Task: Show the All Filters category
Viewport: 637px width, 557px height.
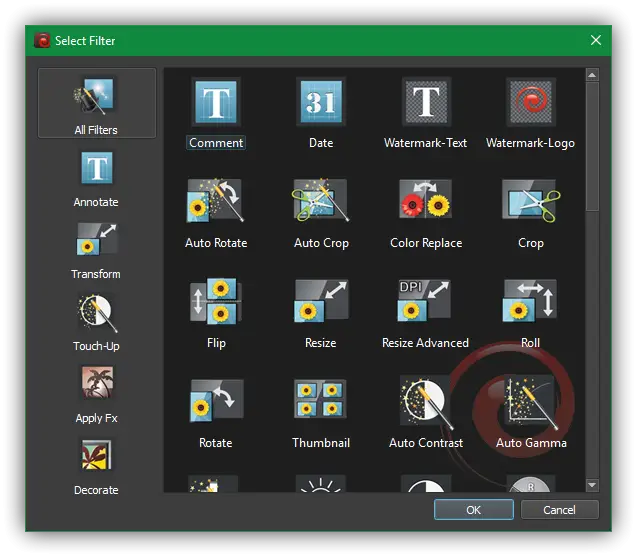Action: pos(97,103)
